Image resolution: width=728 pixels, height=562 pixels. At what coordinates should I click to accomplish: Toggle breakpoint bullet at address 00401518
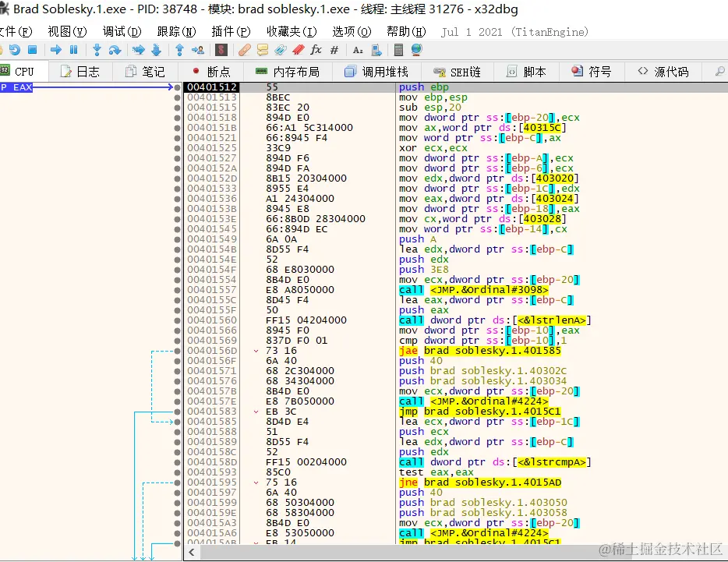(x=177, y=118)
